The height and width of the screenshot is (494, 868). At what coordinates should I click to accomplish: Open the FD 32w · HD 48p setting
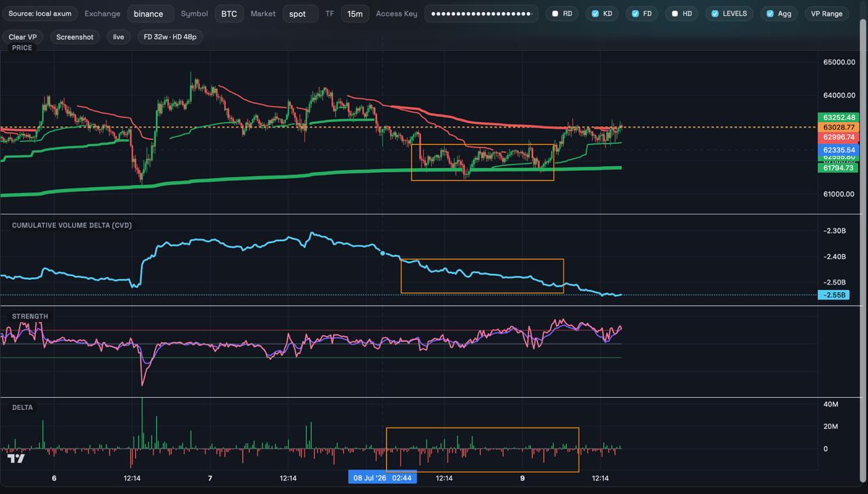pos(170,37)
